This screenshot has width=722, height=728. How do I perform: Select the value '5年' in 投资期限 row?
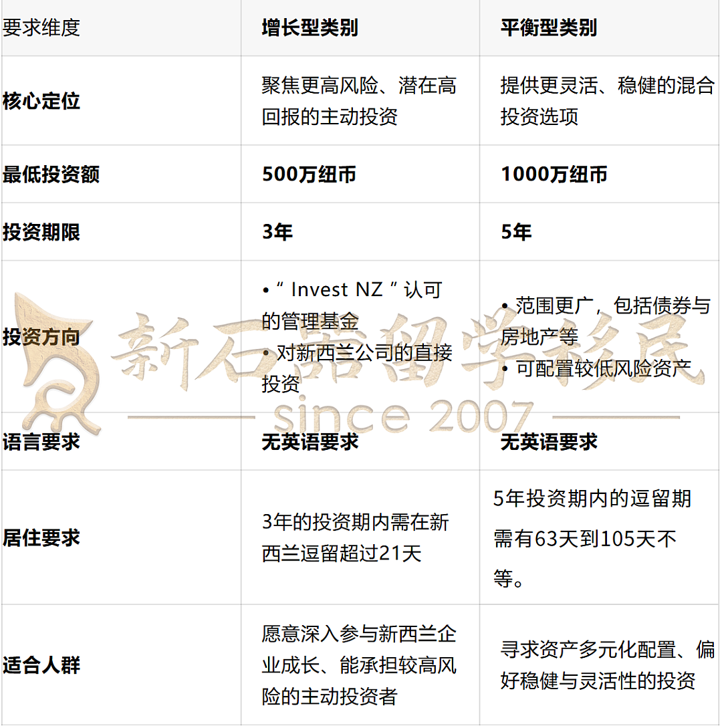click(x=516, y=232)
